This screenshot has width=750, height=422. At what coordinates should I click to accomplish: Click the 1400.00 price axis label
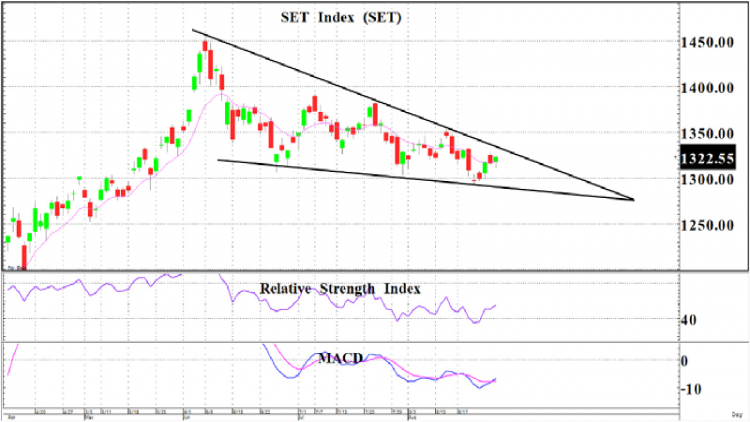point(707,88)
